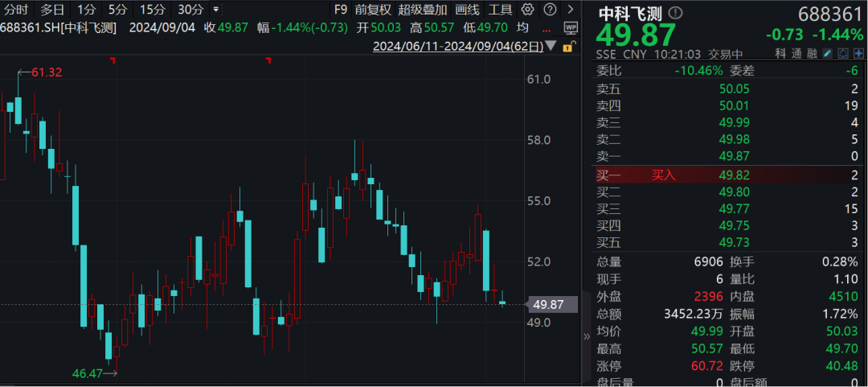
Task: Click the 61.32 high price label on the chart
Action: coord(47,72)
